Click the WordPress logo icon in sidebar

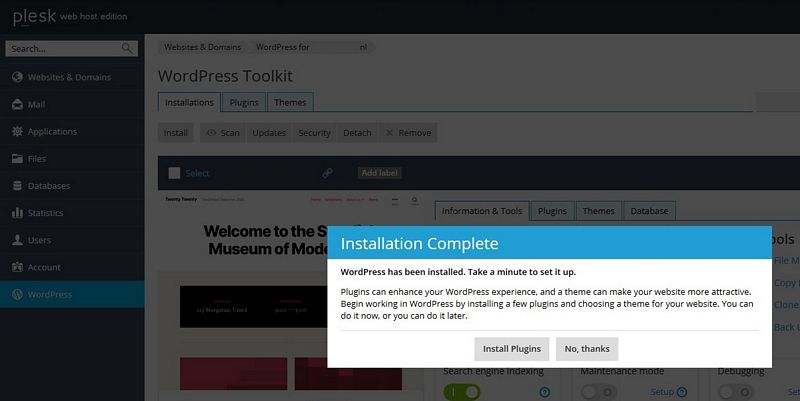pos(17,294)
